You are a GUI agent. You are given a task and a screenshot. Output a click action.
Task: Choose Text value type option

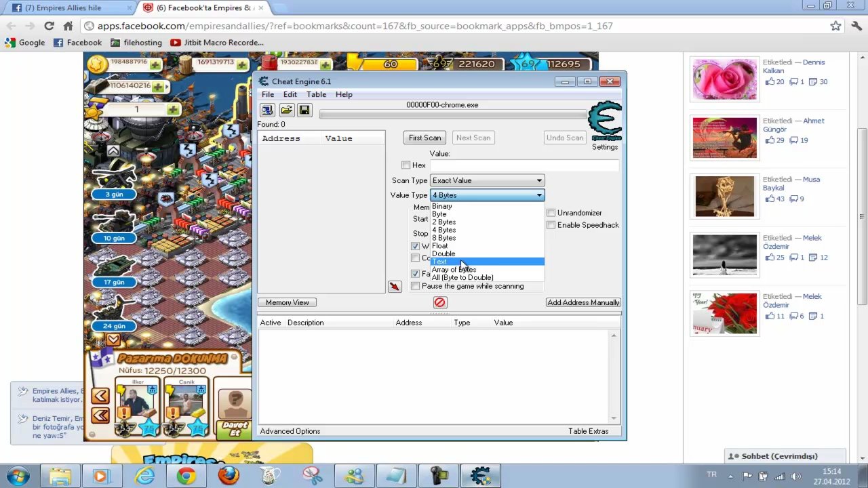(487, 262)
